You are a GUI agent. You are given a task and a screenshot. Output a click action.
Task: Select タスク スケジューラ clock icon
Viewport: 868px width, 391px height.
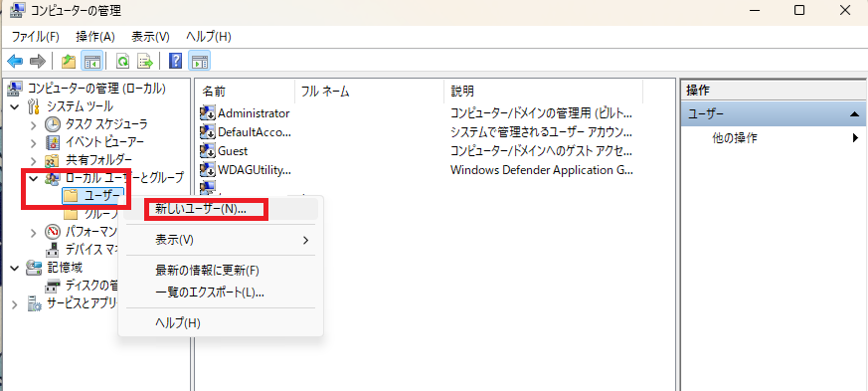(53, 124)
